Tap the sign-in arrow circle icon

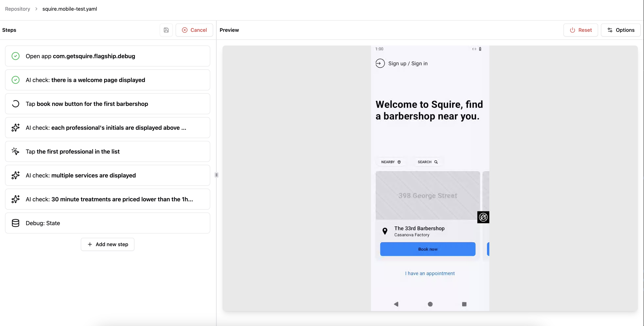pos(380,63)
